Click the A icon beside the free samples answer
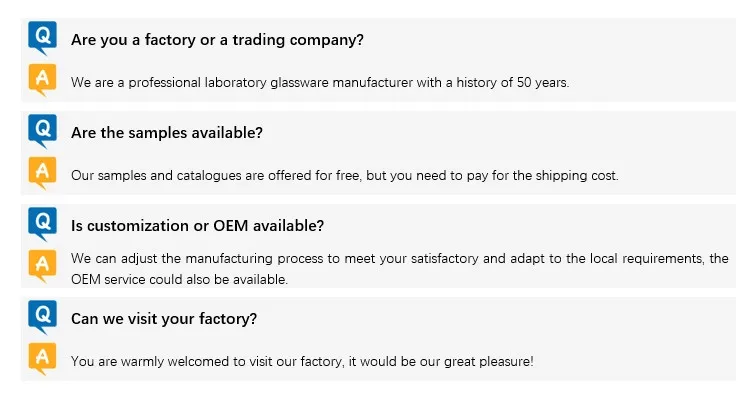 [x=42, y=173]
